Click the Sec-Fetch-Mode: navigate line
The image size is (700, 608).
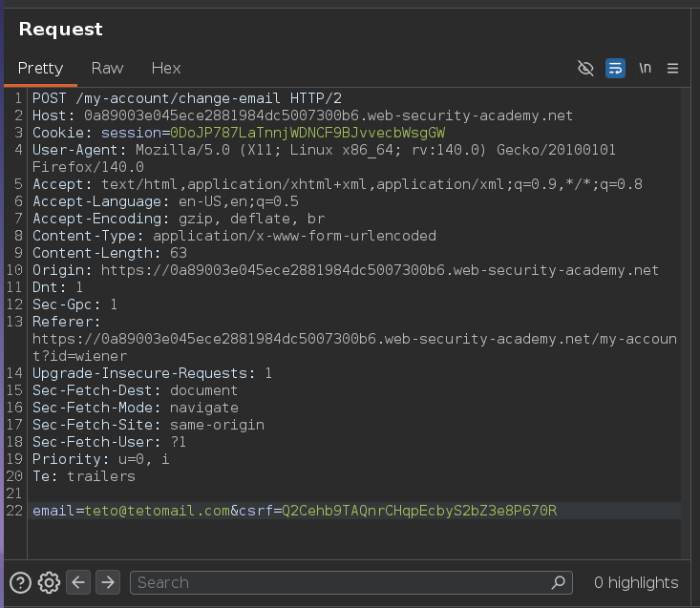pyautogui.click(x=136, y=408)
